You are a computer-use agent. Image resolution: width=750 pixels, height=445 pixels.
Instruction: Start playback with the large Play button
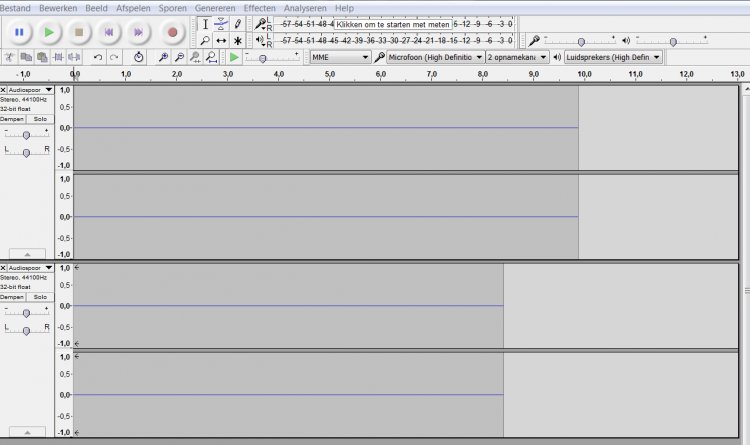click(49, 32)
